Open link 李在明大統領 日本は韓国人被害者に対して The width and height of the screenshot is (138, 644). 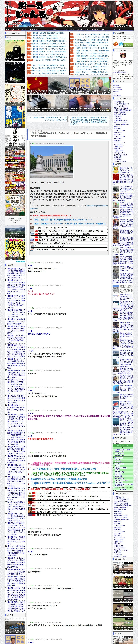[x=70, y=464]
